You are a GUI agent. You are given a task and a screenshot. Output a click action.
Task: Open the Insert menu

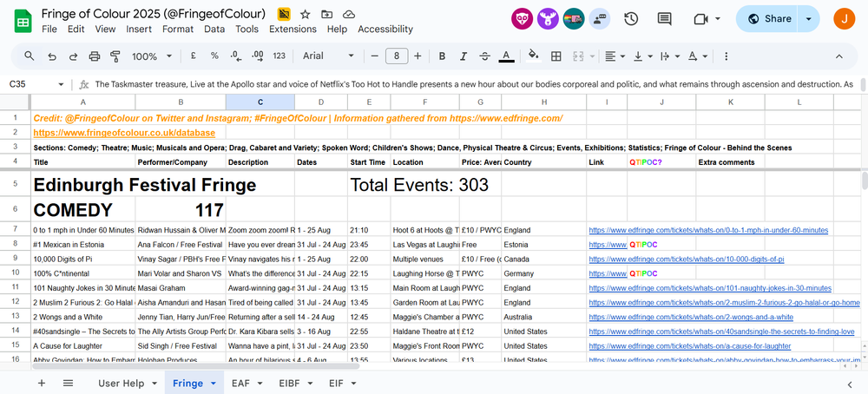pos(138,29)
